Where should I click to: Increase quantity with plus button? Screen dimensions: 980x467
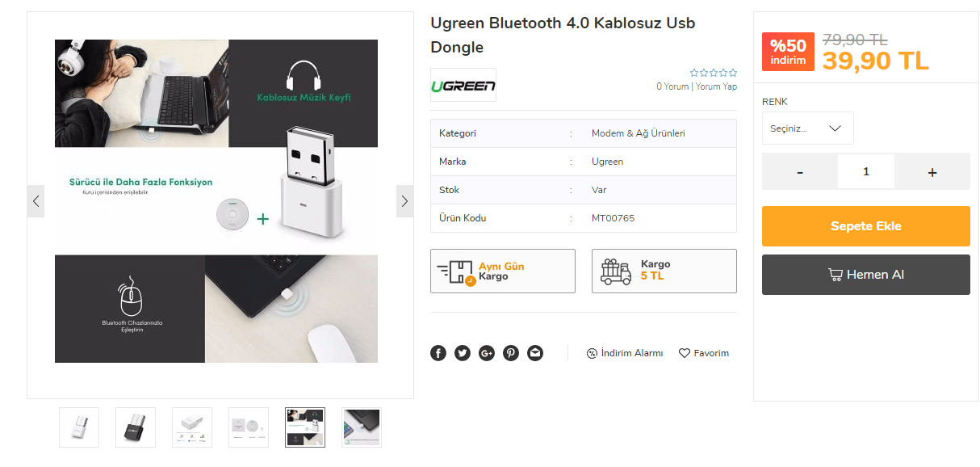point(932,172)
